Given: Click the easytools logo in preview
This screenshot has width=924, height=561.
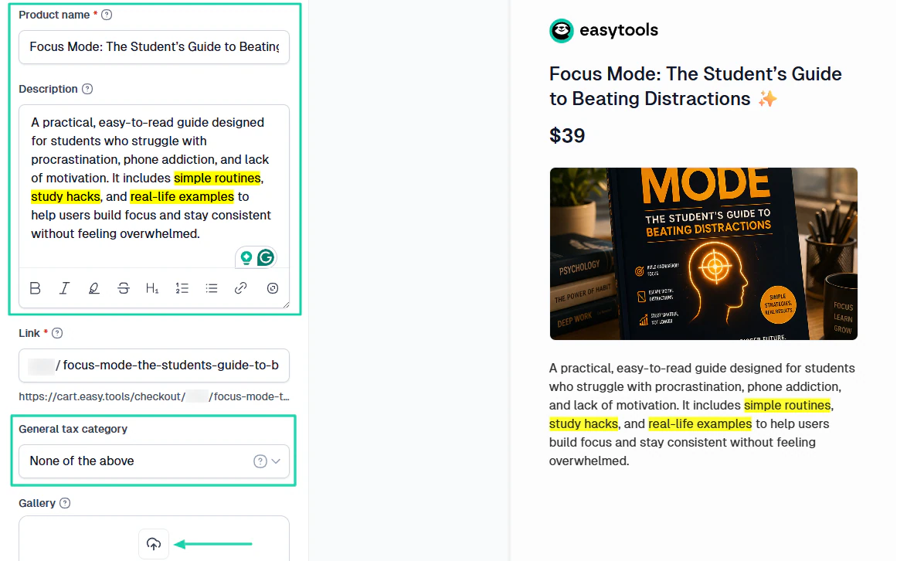Looking at the screenshot, I should pyautogui.click(x=603, y=31).
